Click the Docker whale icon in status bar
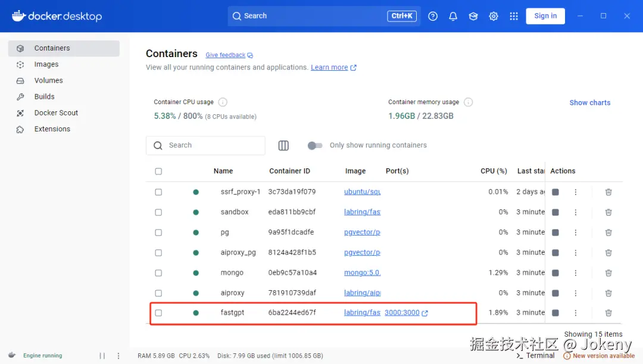 pos(12,355)
